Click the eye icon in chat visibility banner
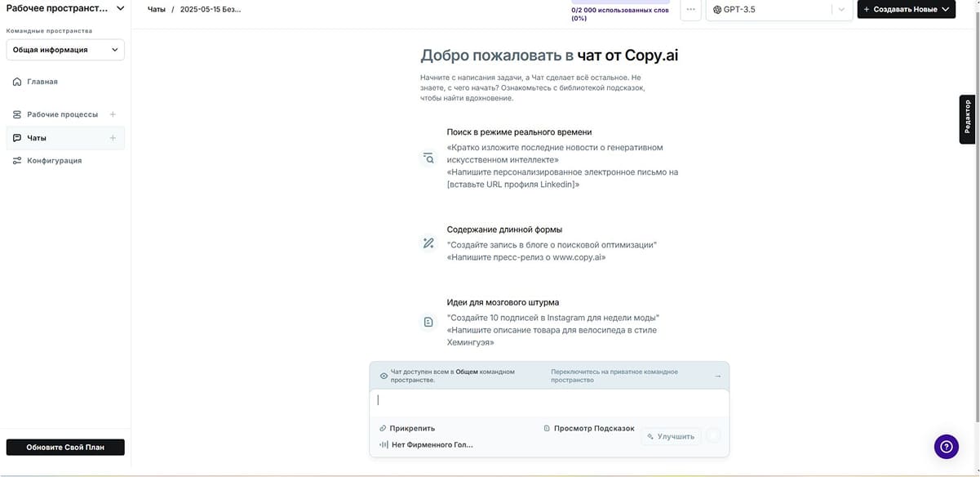980x477 pixels. click(x=384, y=376)
